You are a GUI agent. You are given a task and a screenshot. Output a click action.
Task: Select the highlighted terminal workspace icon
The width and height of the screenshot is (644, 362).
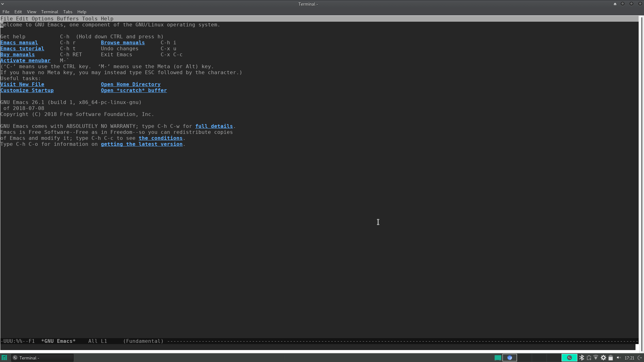pos(569,358)
